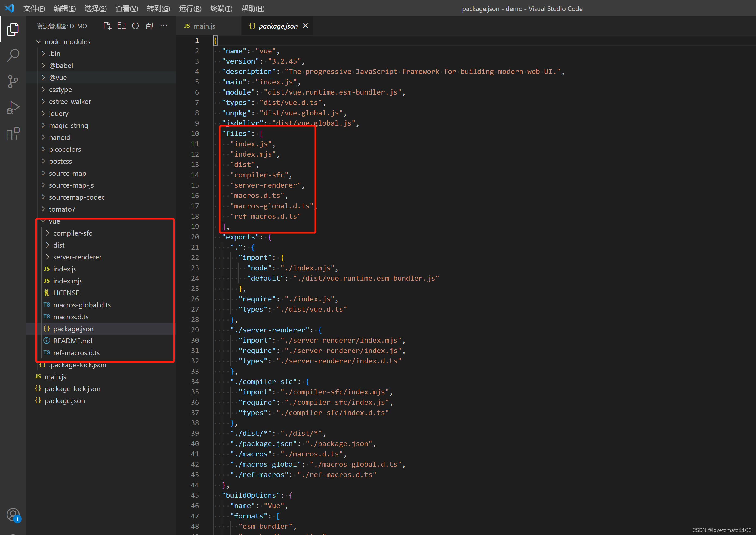Expand the source-map-js folder

coord(101,185)
